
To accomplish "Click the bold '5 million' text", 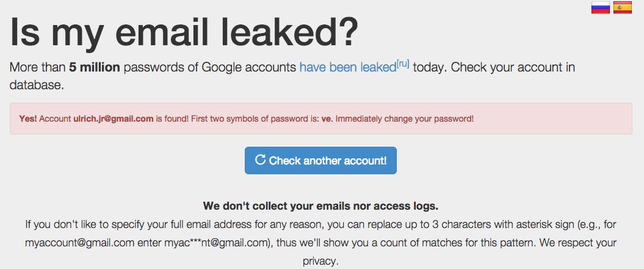I will click(95, 67).
